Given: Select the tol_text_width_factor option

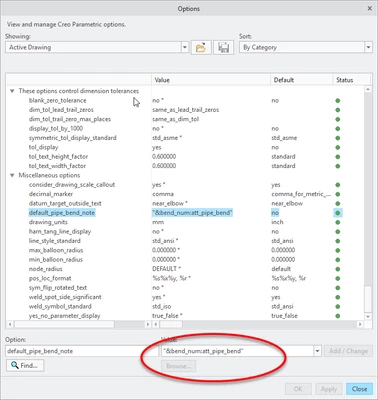Looking at the screenshot, I should [57, 166].
